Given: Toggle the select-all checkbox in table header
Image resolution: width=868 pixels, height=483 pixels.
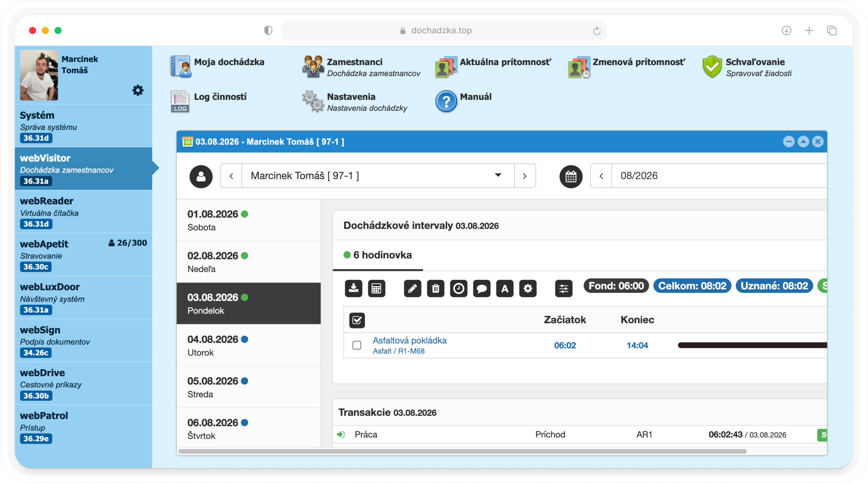Looking at the screenshot, I should (357, 320).
